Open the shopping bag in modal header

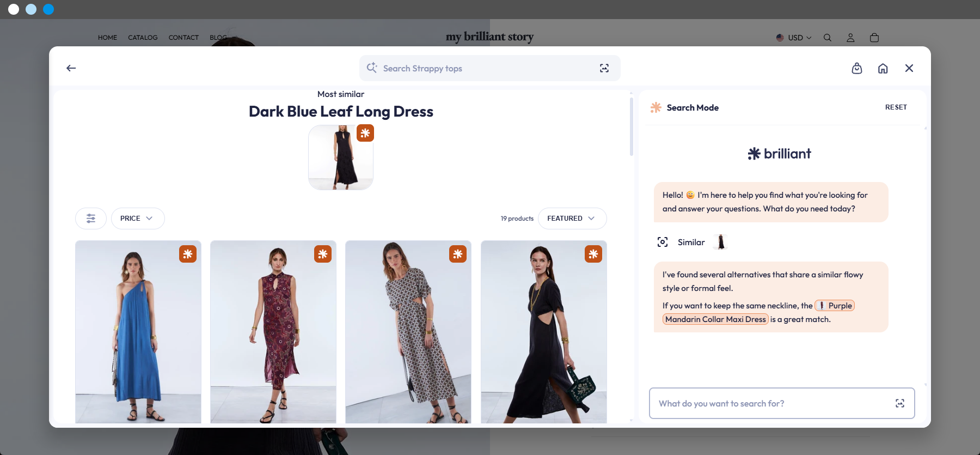857,68
